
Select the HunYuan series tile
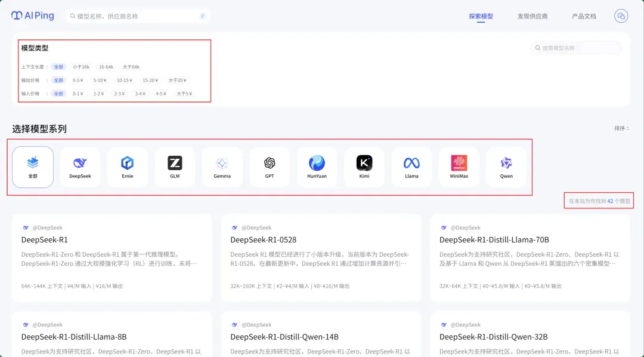[317, 167]
